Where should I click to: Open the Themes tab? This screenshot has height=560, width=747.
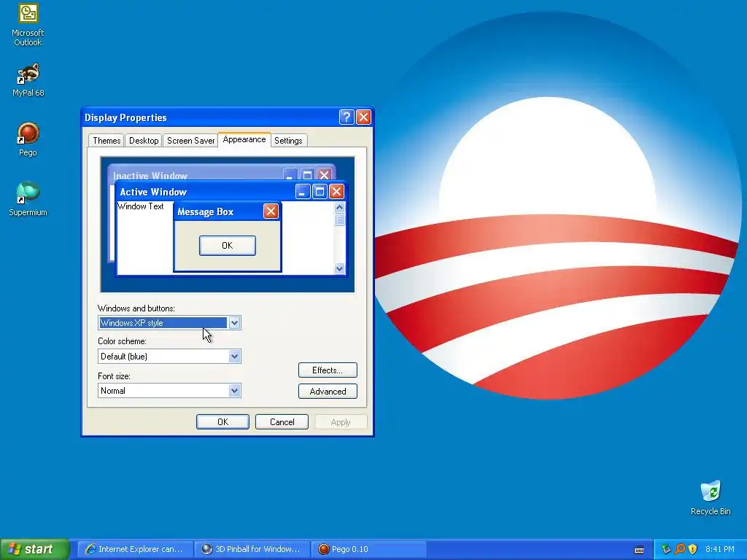pos(107,141)
